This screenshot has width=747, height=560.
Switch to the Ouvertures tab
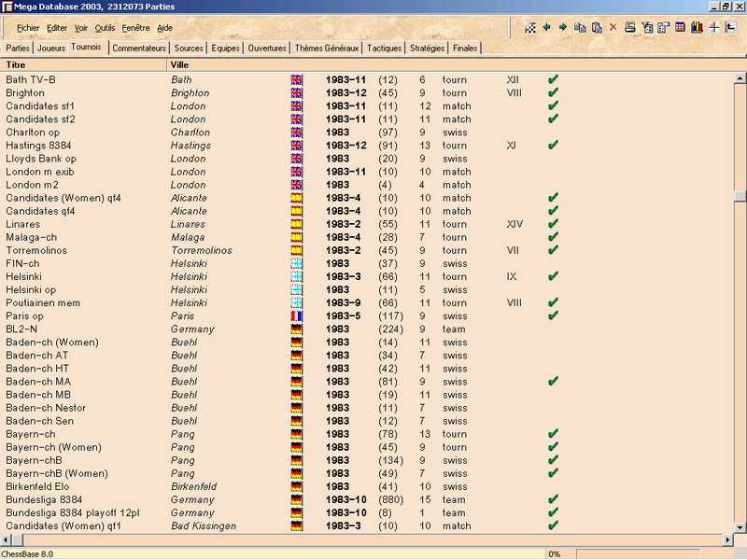click(x=267, y=49)
